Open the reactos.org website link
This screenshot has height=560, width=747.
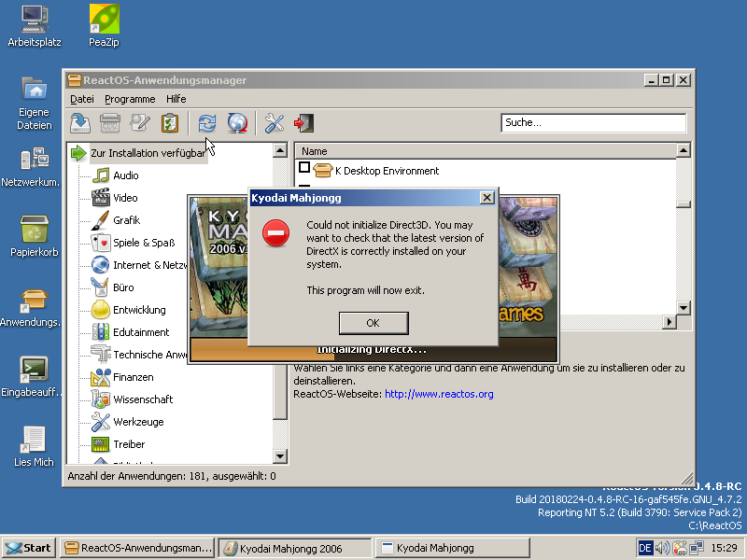pyautogui.click(x=439, y=394)
